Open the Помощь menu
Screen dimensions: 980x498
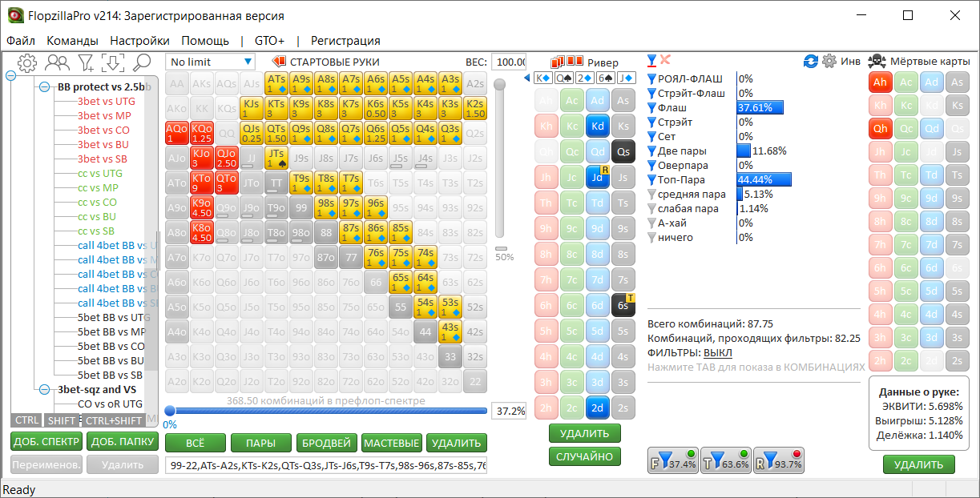[x=205, y=40]
